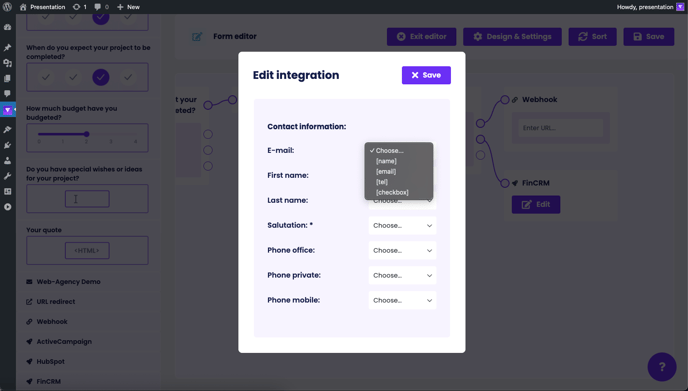
Task: Open the Dashboard sidebar icon
Action: pyautogui.click(x=7, y=27)
